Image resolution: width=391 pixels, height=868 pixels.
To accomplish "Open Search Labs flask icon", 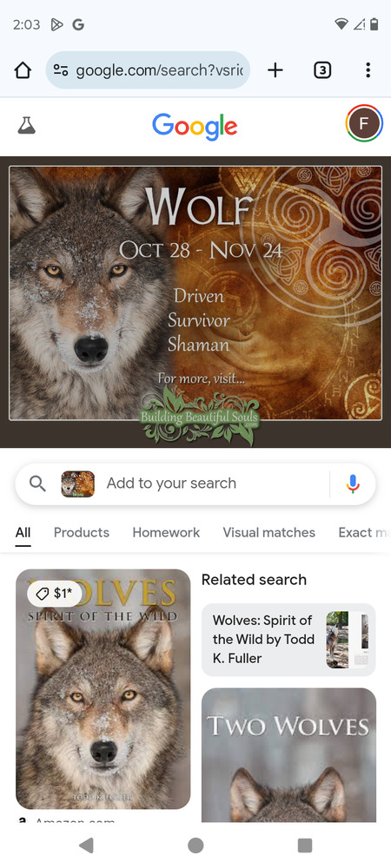I will [x=26, y=126].
